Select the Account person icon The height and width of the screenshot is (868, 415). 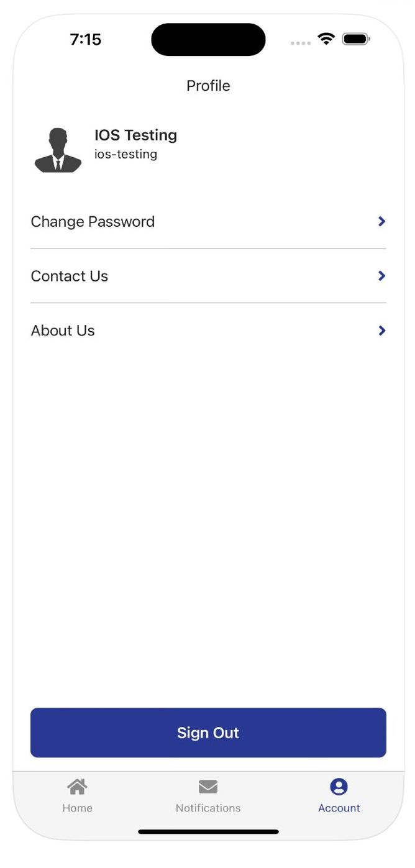[339, 787]
